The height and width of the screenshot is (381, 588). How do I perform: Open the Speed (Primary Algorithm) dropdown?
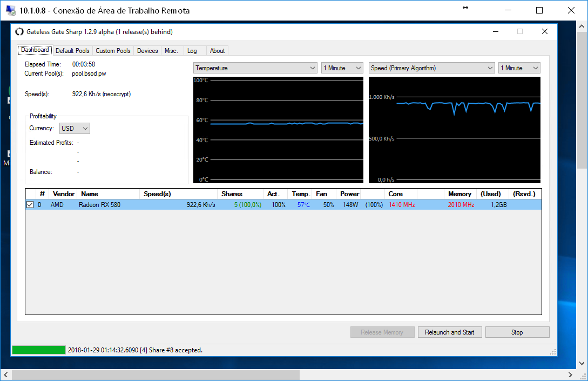click(x=431, y=68)
